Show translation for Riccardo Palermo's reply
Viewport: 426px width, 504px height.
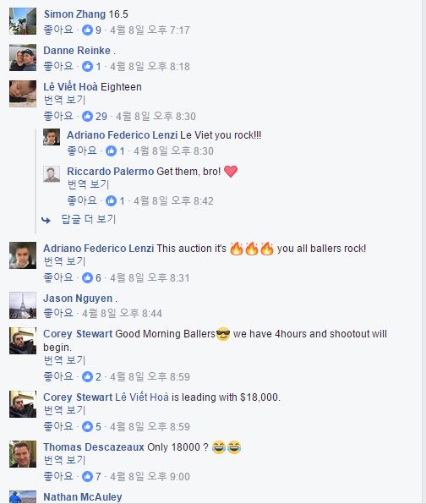coord(89,184)
